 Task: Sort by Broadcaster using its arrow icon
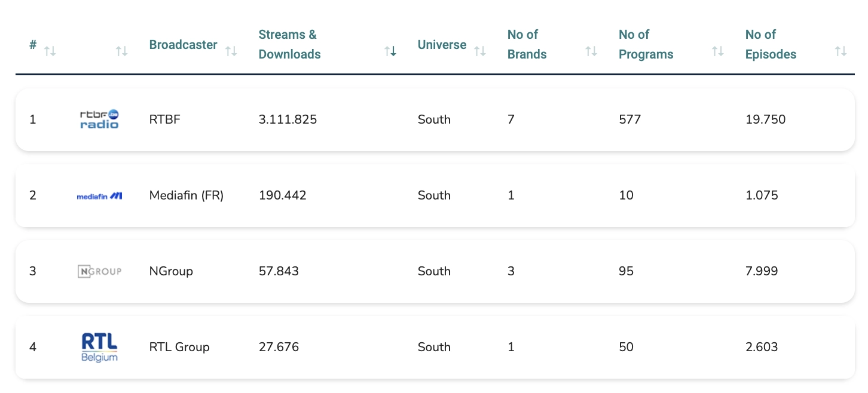point(231,51)
